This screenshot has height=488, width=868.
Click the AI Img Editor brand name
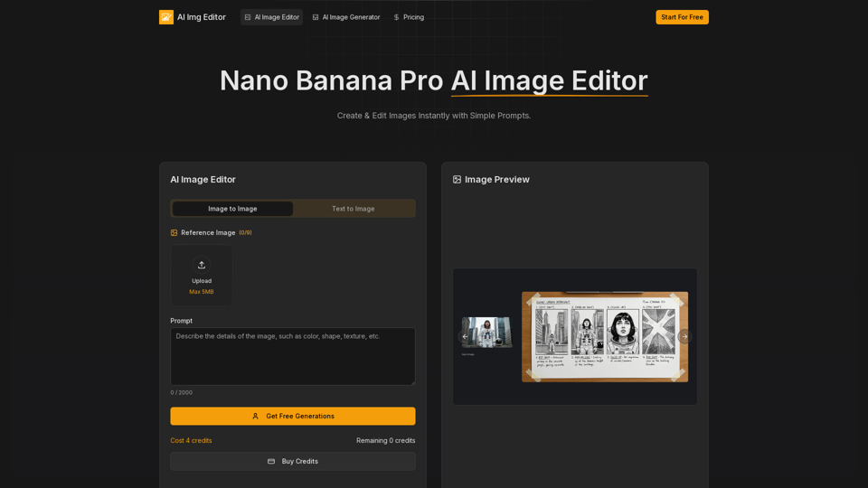click(x=202, y=17)
